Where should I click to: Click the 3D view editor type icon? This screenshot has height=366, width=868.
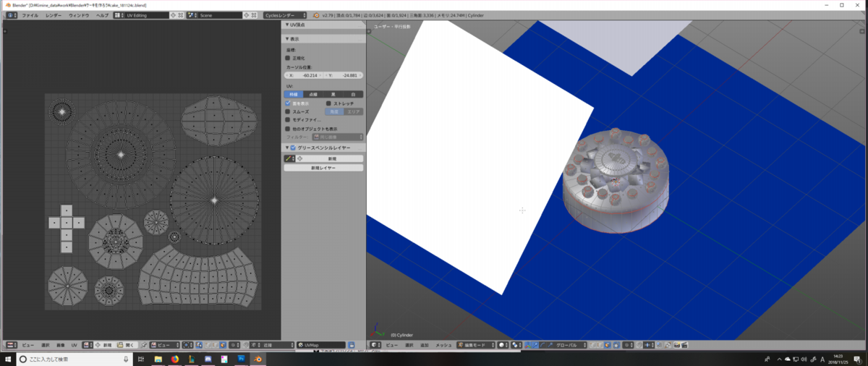point(375,345)
